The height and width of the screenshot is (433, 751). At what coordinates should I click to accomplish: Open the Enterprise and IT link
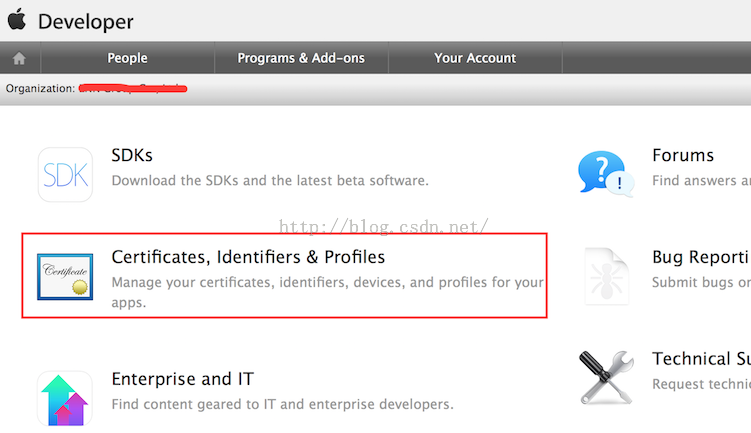point(182,379)
